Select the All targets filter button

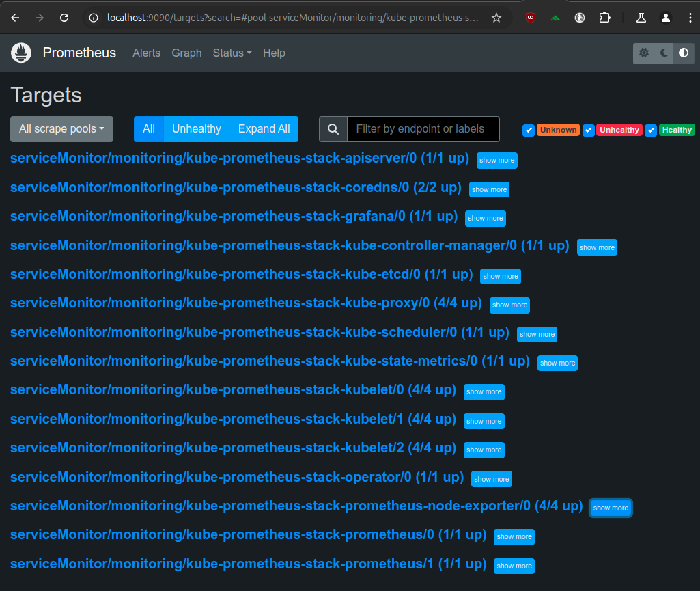pyautogui.click(x=149, y=129)
